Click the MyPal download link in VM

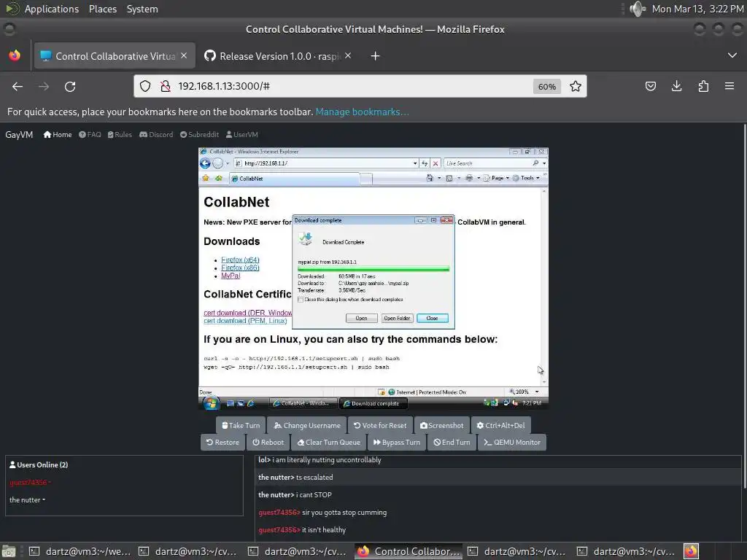231,276
